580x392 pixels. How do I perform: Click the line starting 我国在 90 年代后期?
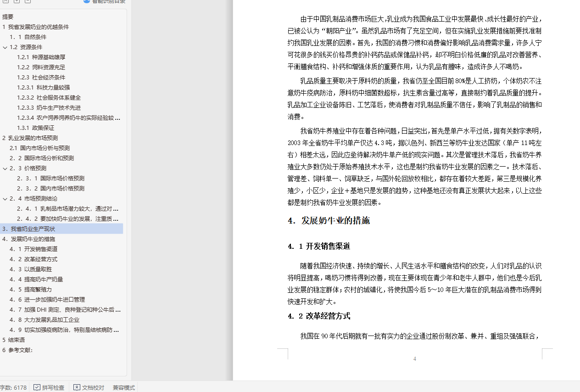(x=420, y=336)
